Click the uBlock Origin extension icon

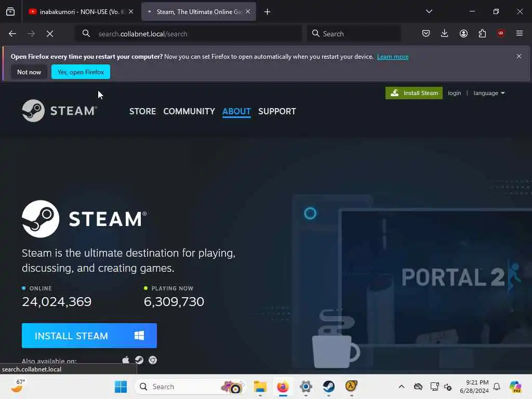(x=501, y=33)
